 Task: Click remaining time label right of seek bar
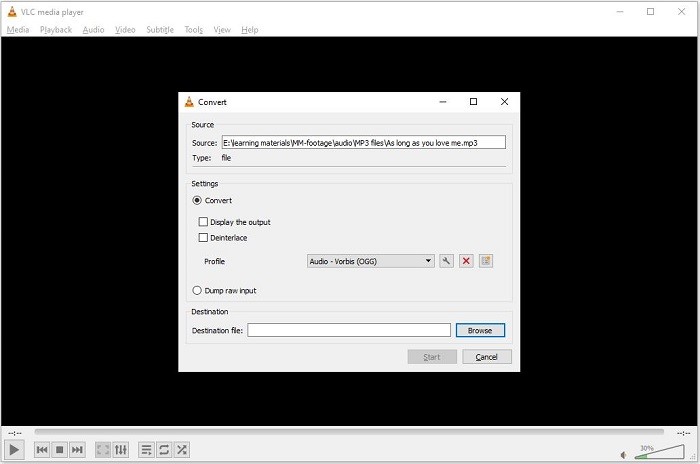(683, 433)
